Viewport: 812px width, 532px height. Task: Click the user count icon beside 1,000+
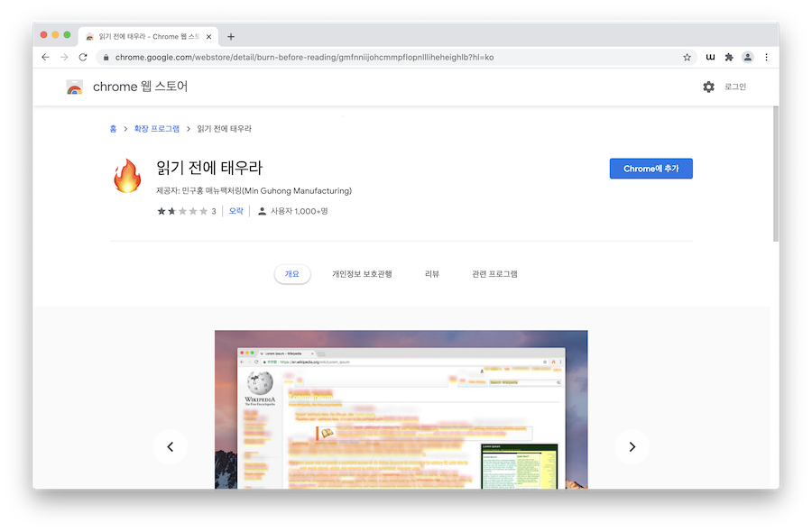pos(262,211)
